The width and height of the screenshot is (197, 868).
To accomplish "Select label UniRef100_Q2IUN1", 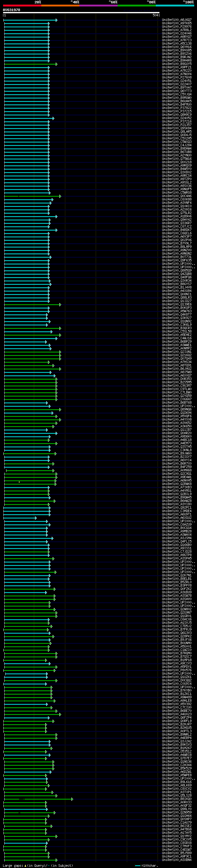I will tap(177, 352).
